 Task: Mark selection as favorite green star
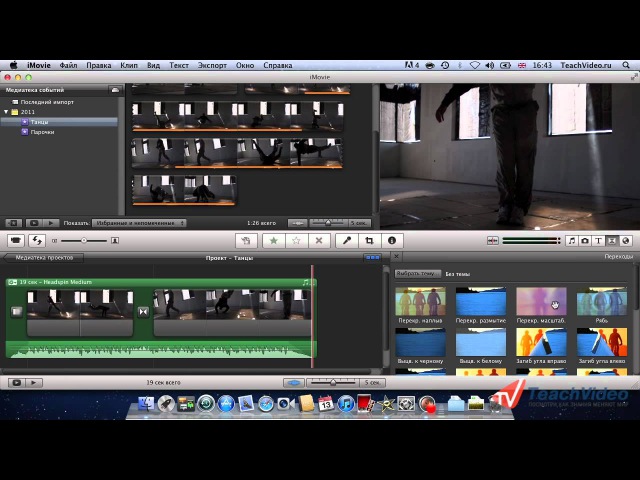click(x=273, y=241)
